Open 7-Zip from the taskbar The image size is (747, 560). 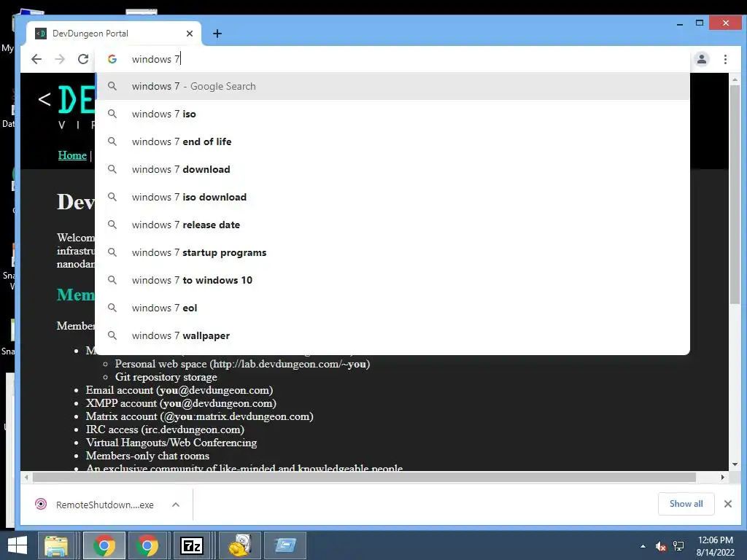(x=192, y=545)
